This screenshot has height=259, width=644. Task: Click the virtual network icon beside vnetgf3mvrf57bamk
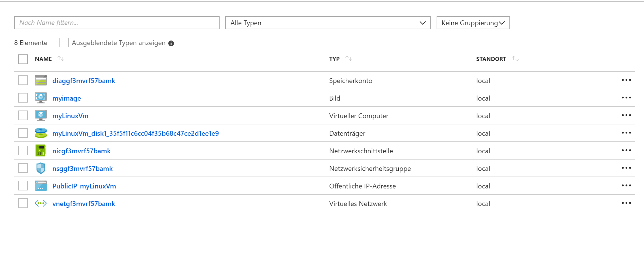coord(41,203)
